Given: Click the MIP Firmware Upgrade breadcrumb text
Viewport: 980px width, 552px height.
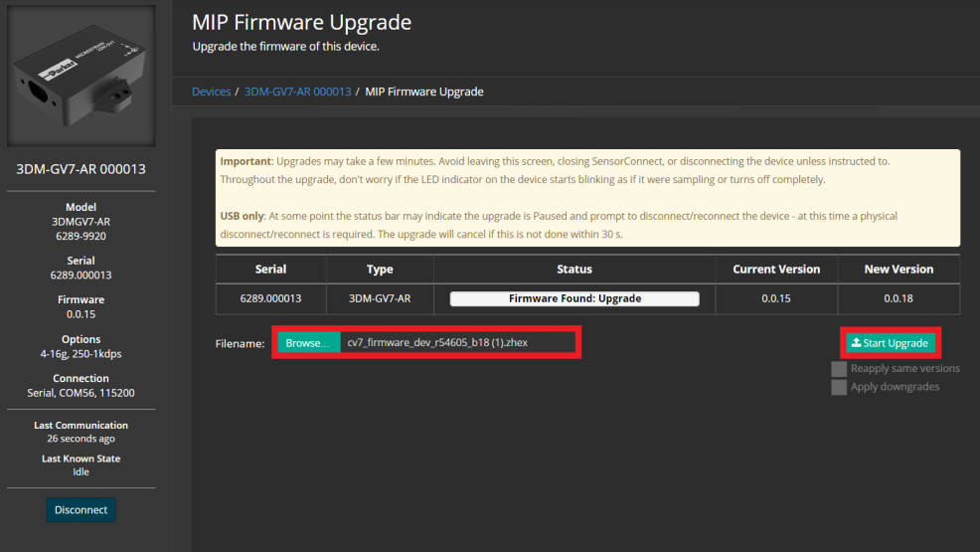Looking at the screenshot, I should pos(424,92).
